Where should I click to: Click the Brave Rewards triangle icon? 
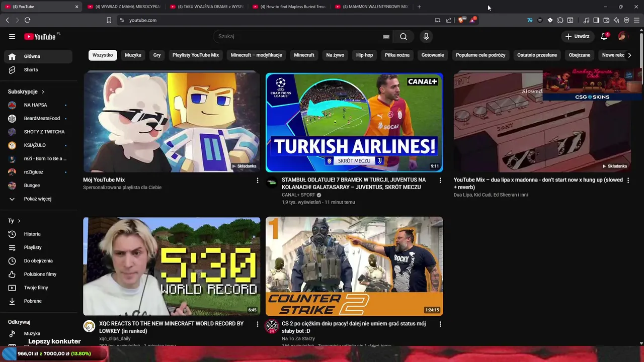(472, 20)
